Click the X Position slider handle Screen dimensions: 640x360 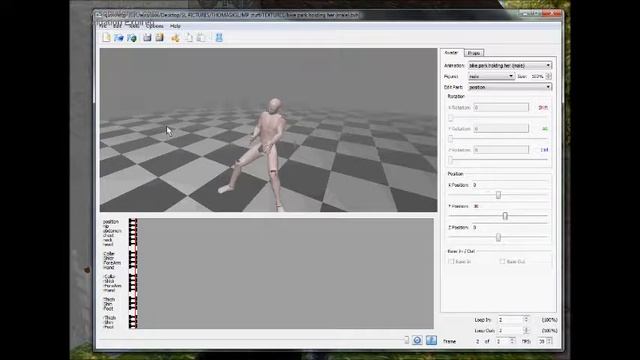click(x=498, y=195)
